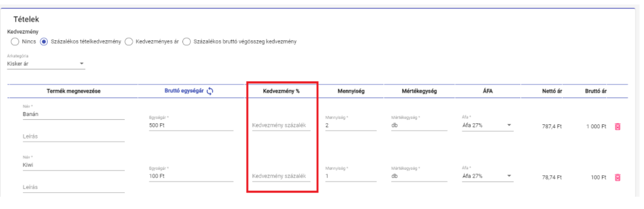
Task: Click the refresh icon beside Bruttó egységár
Action: click(x=210, y=91)
